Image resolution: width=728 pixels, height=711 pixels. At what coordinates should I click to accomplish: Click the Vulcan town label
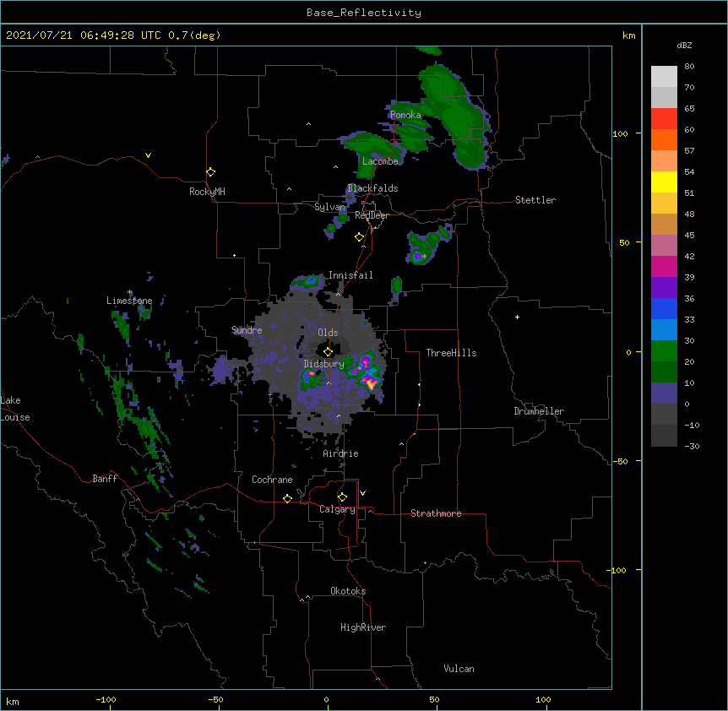tap(459, 669)
